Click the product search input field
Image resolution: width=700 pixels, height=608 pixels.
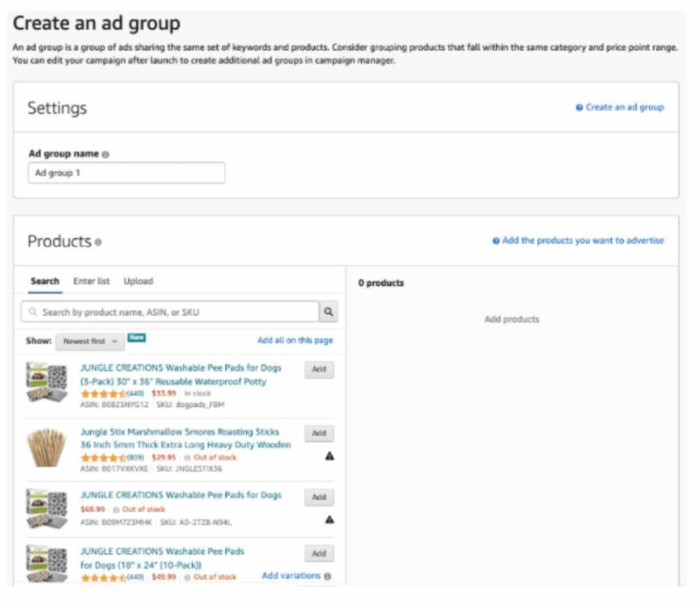(x=170, y=312)
